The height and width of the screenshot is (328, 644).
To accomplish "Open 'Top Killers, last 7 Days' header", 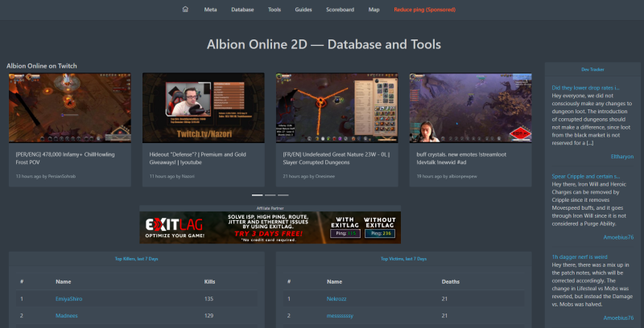I will 137,259.
